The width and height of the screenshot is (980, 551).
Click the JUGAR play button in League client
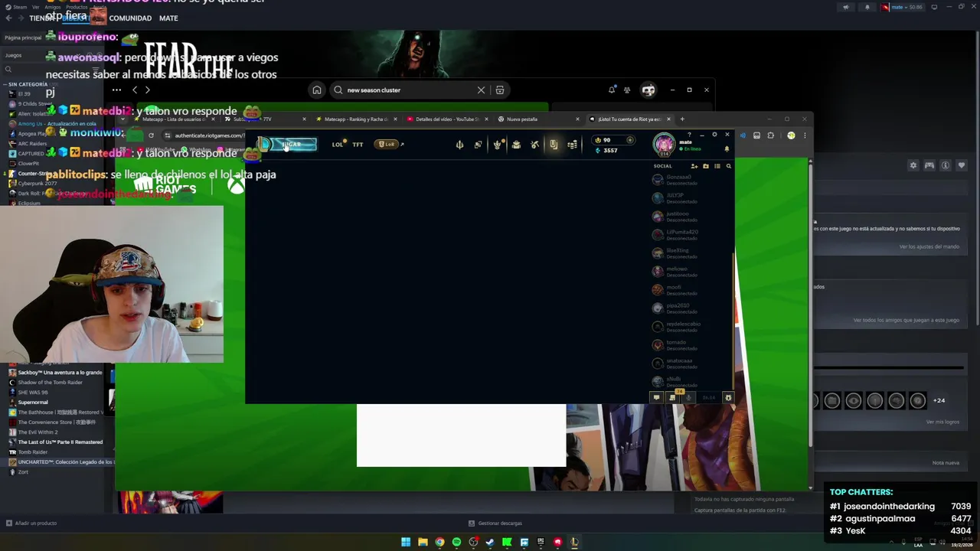point(289,144)
